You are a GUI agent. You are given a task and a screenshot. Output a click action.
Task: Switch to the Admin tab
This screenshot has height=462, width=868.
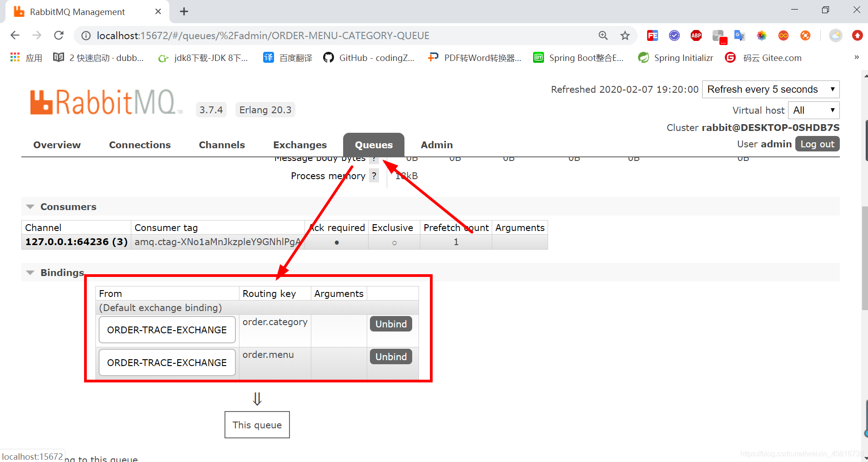[x=437, y=145]
